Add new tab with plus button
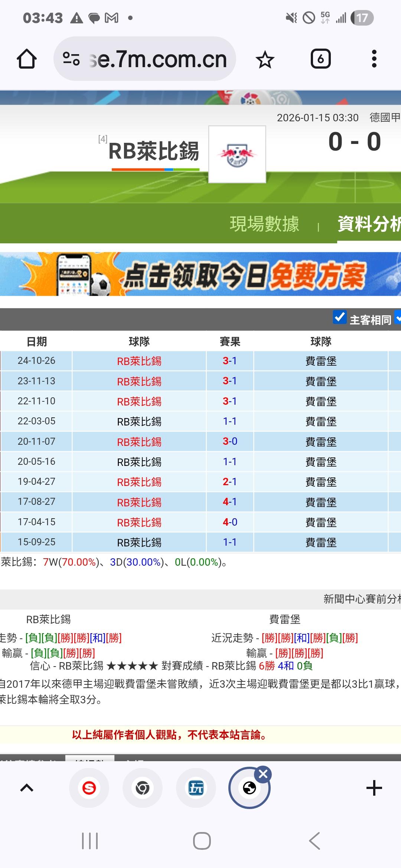The width and height of the screenshot is (401, 868). coord(374,788)
